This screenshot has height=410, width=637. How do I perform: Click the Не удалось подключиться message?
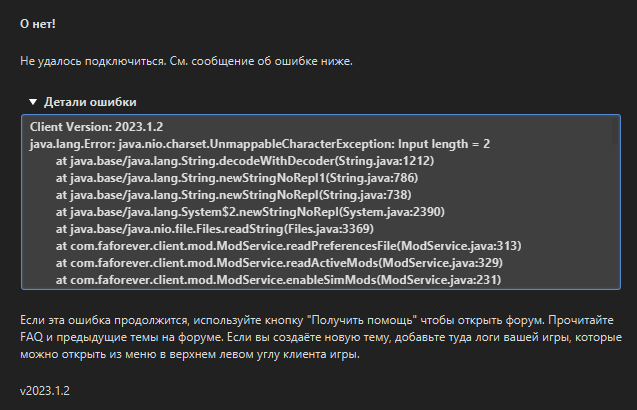pos(186,61)
